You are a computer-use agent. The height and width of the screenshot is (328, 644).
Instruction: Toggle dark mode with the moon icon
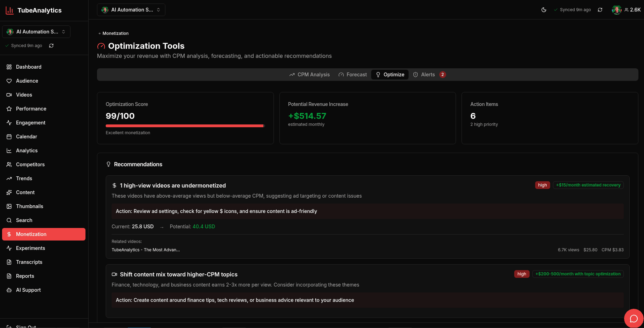(x=544, y=9)
